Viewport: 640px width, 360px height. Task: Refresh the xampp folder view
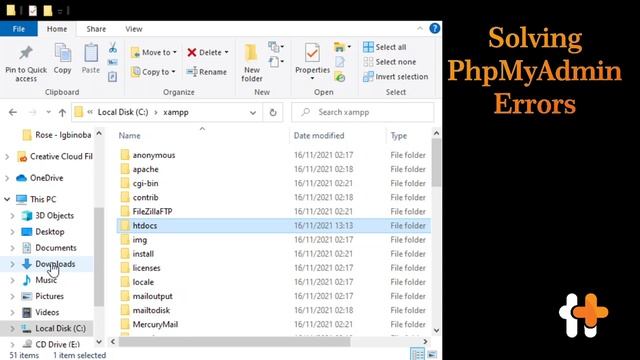click(273, 112)
